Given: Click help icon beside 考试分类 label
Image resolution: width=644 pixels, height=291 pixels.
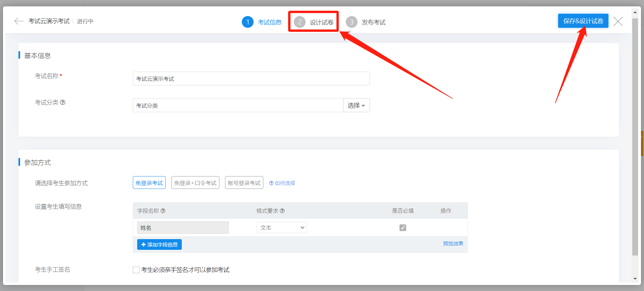Looking at the screenshot, I should tap(63, 102).
